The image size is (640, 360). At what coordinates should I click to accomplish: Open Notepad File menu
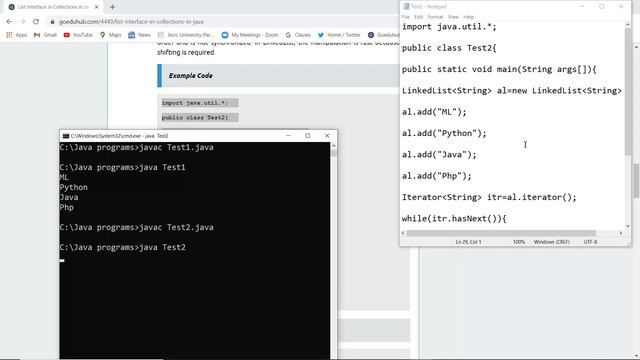(405, 17)
